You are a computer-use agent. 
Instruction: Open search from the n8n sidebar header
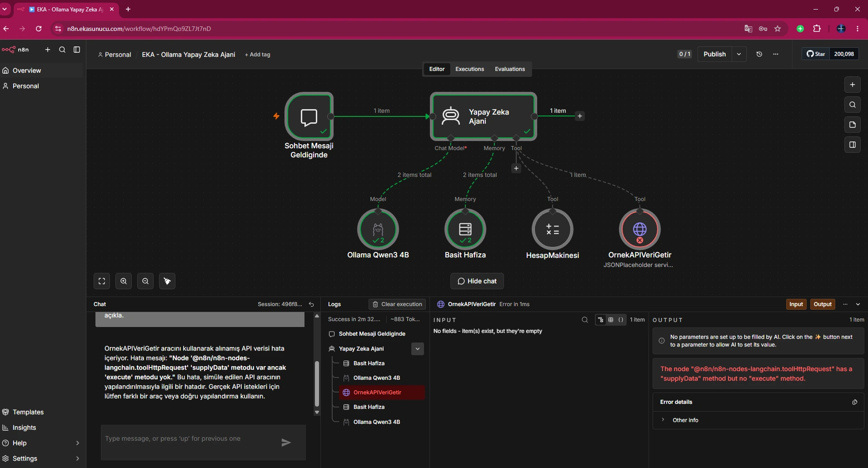pos(62,50)
